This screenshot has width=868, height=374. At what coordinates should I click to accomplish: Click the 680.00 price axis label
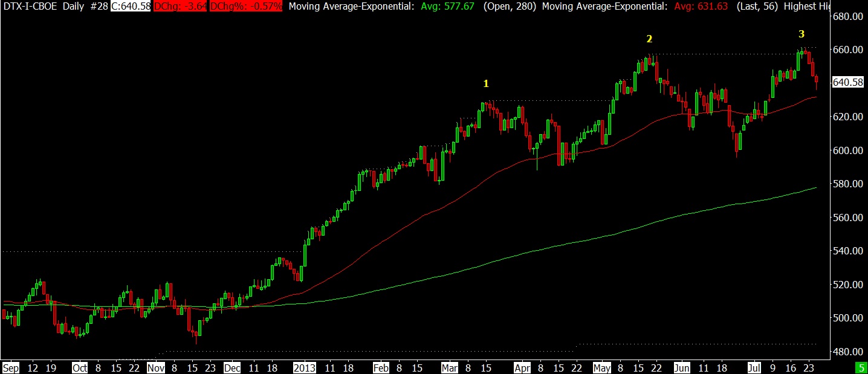pos(847,16)
